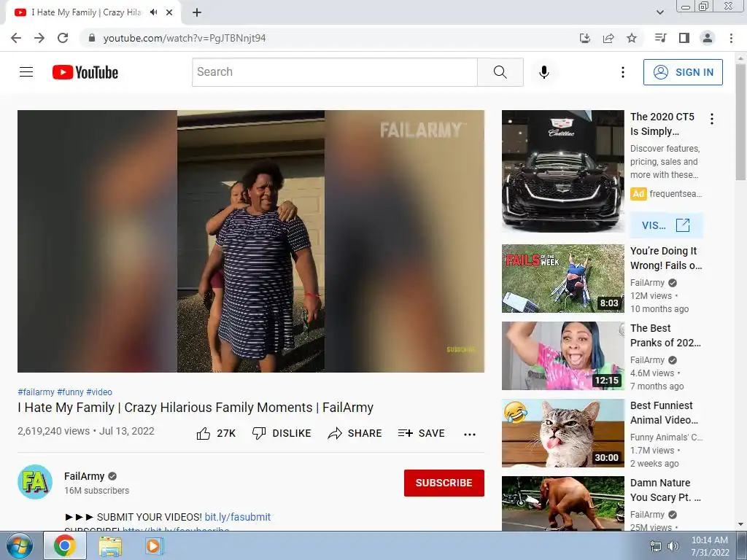This screenshot has height=560, width=747.
Task: Click the main video player
Action: tap(251, 241)
